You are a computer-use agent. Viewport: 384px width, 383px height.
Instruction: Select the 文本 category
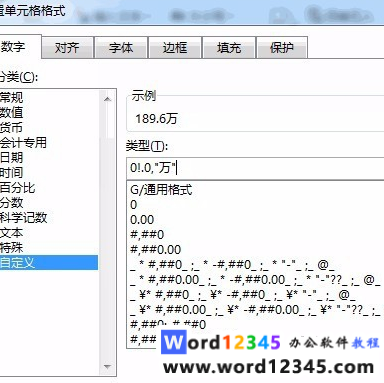click(49, 233)
